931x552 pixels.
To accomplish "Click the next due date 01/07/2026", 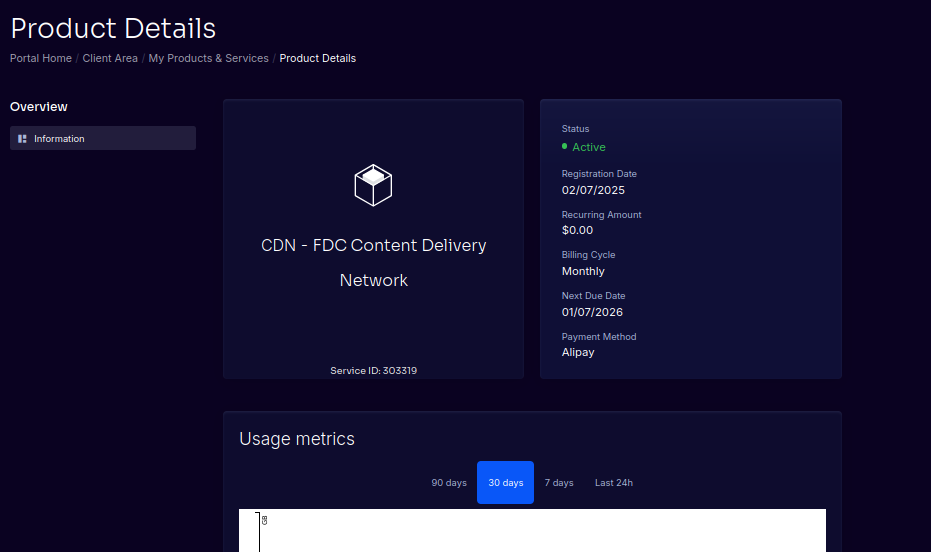I will [x=592, y=312].
